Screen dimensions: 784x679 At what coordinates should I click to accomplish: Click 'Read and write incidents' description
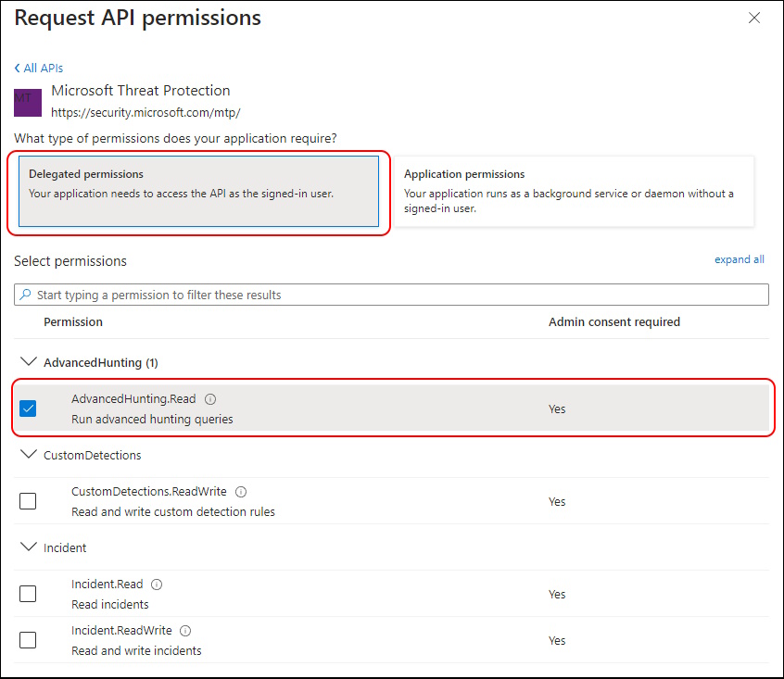(136, 651)
